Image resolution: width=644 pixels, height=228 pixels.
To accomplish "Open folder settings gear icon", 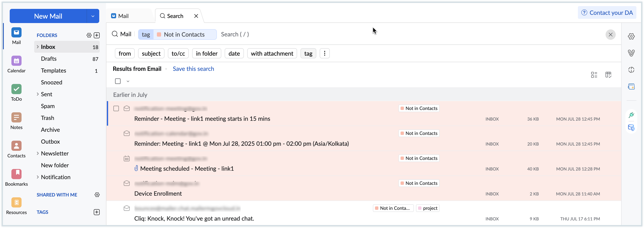I will click(x=89, y=35).
